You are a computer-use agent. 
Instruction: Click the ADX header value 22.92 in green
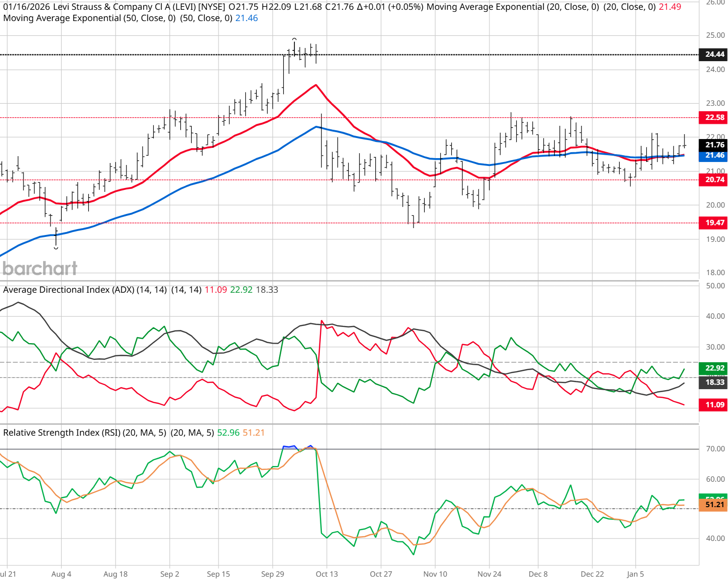point(242,290)
